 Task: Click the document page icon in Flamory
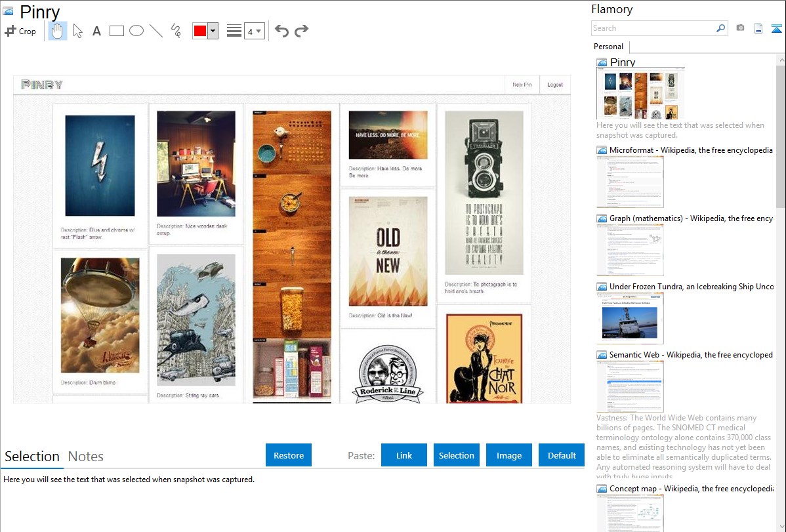[x=758, y=28]
